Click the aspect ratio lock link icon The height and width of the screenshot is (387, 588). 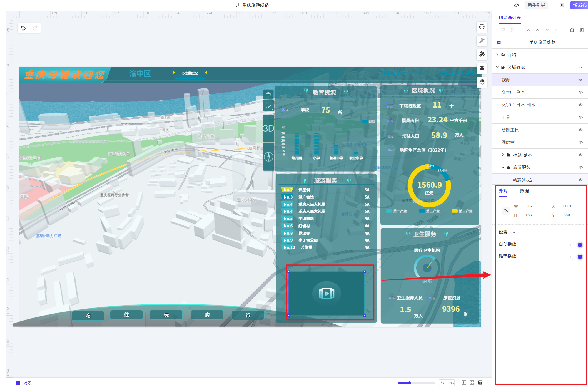(506, 211)
